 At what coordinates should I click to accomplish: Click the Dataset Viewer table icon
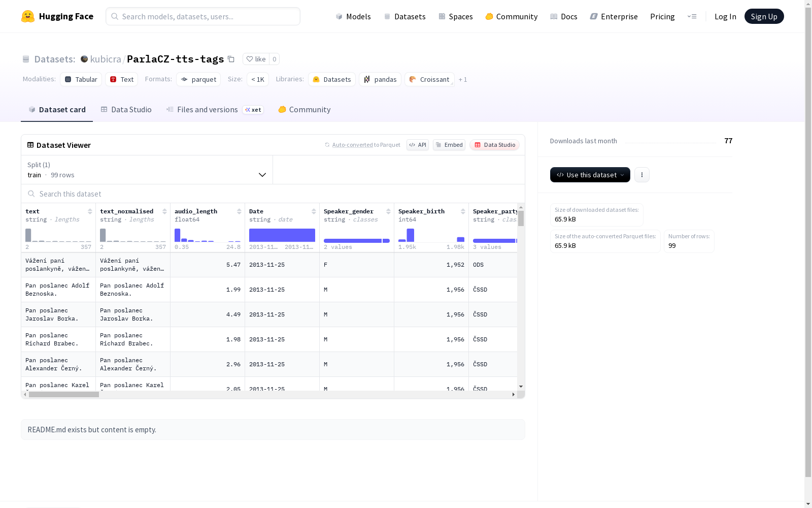click(x=30, y=145)
